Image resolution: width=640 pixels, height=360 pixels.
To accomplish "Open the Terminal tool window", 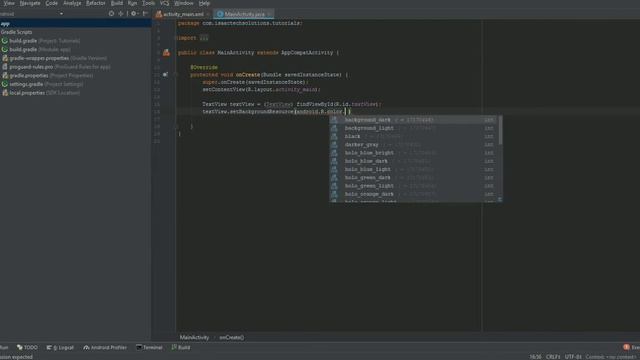I will pos(149,348).
